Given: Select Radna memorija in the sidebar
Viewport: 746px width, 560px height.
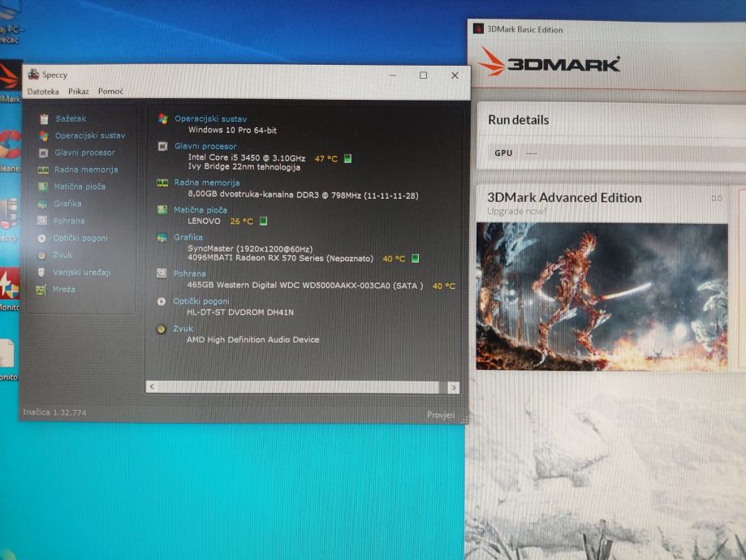Looking at the screenshot, I should [85, 170].
